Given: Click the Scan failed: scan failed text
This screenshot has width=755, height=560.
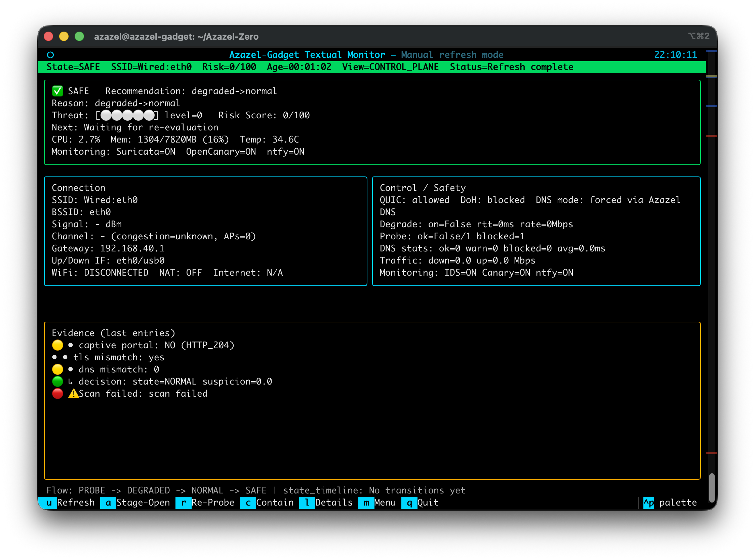Looking at the screenshot, I should pos(143,394).
